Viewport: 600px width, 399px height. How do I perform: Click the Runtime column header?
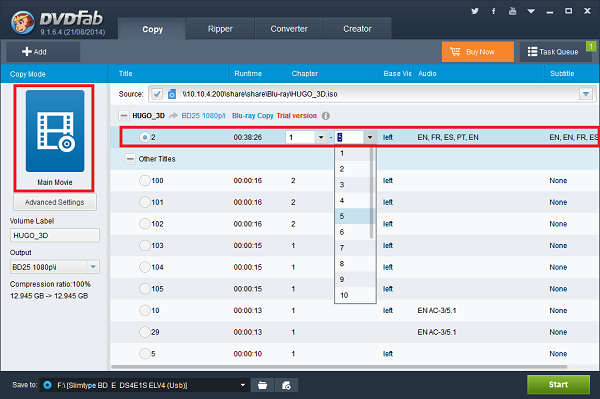click(248, 73)
